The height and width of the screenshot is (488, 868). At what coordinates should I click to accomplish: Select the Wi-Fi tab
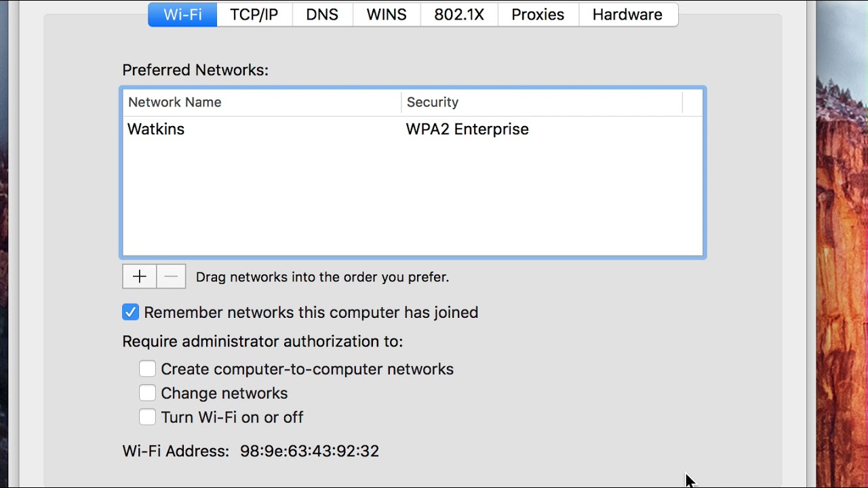[x=182, y=15]
